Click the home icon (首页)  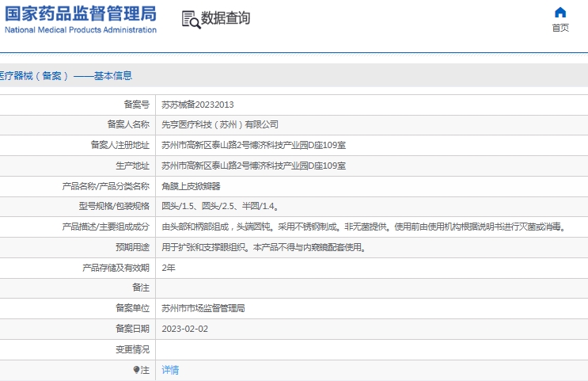click(560, 13)
